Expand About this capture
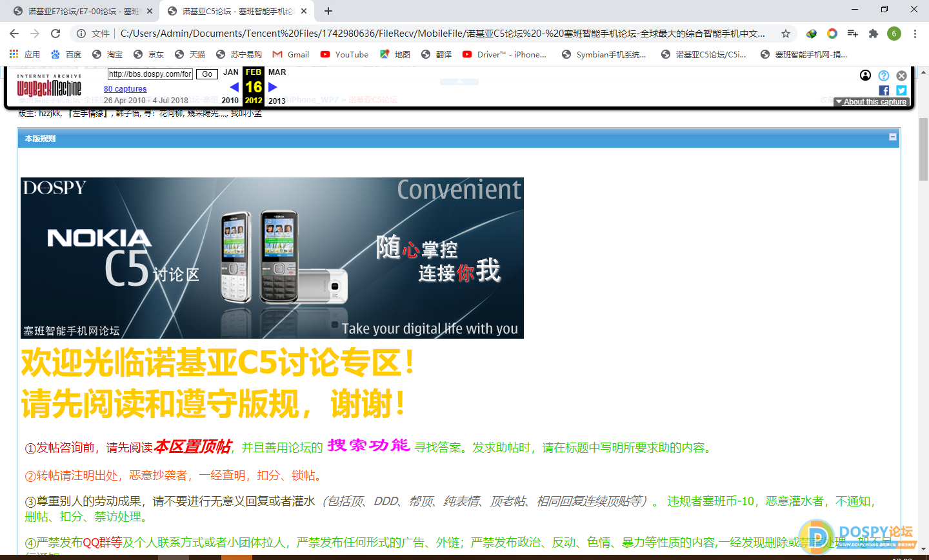The height and width of the screenshot is (560, 929). pos(872,102)
